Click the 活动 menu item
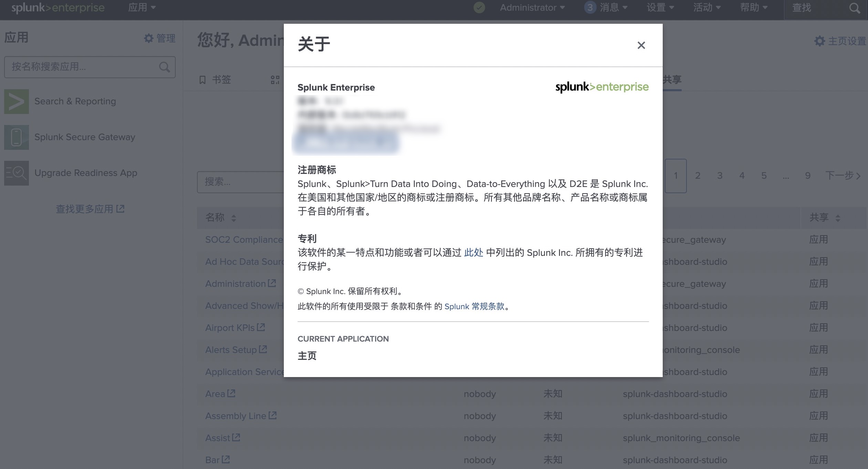Image resolution: width=868 pixels, height=469 pixels. (x=706, y=8)
